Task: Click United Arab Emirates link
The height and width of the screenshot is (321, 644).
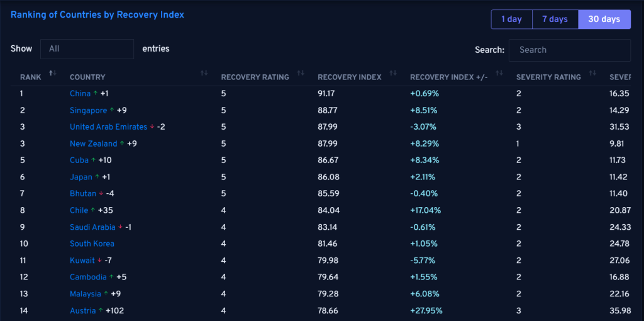Action: click(108, 127)
